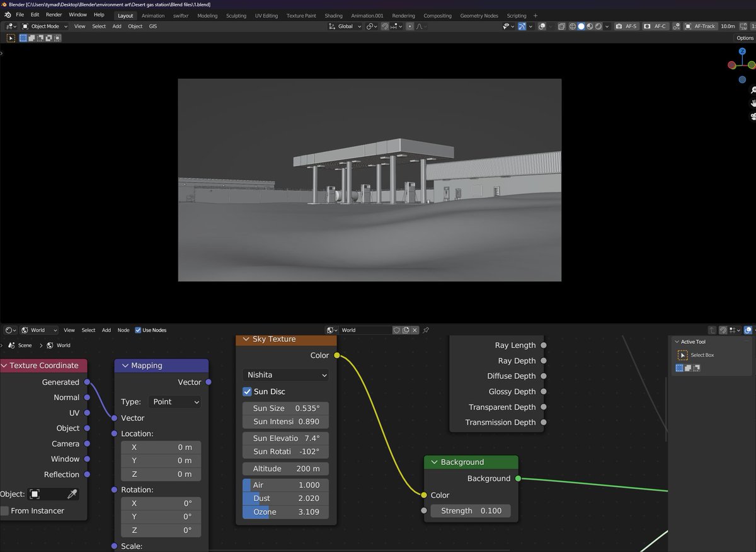Unlink the World datablock with X icon
The image size is (756, 552).
point(415,330)
